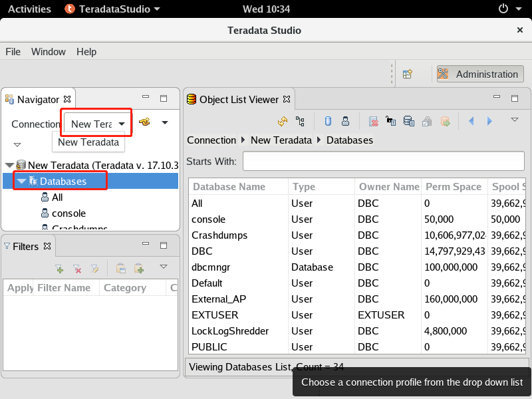The image size is (532, 399).
Task: Click the forward navigation arrow
Action: 489,122
